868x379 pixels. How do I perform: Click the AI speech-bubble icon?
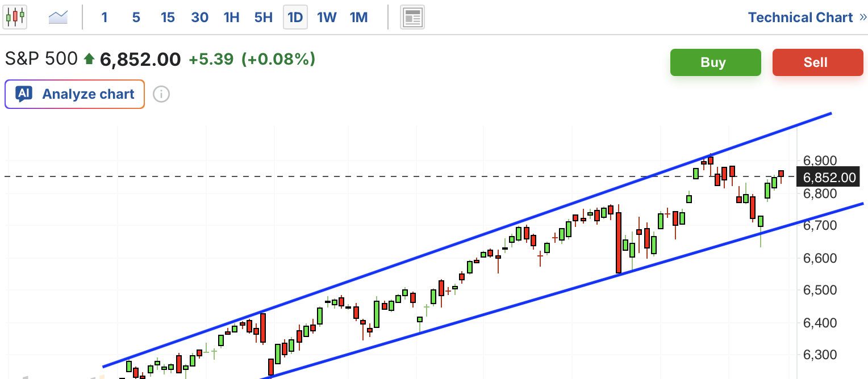point(24,94)
